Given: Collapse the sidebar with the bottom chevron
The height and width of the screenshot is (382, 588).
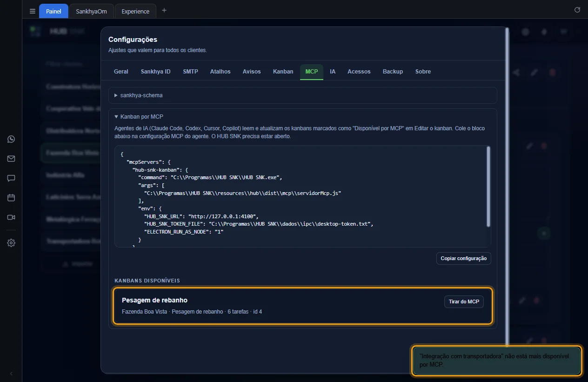Looking at the screenshot, I should (11, 373).
